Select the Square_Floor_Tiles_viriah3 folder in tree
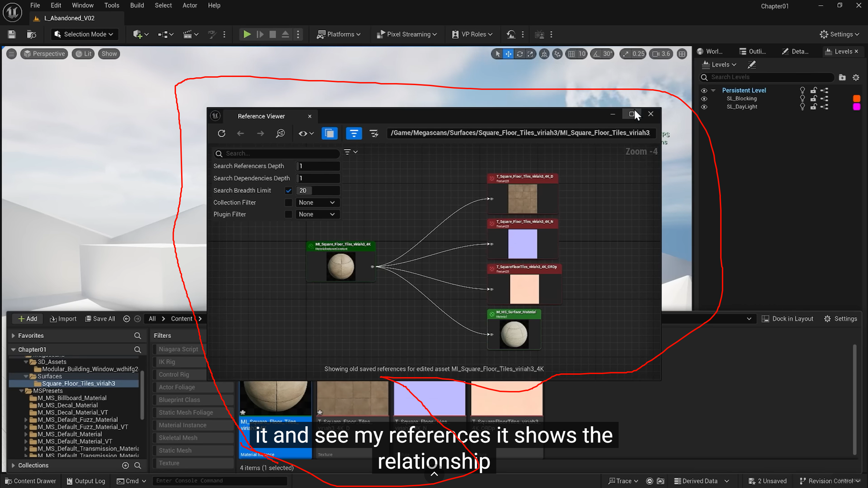The width and height of the screenshot is (868, 488). [78, 384]
